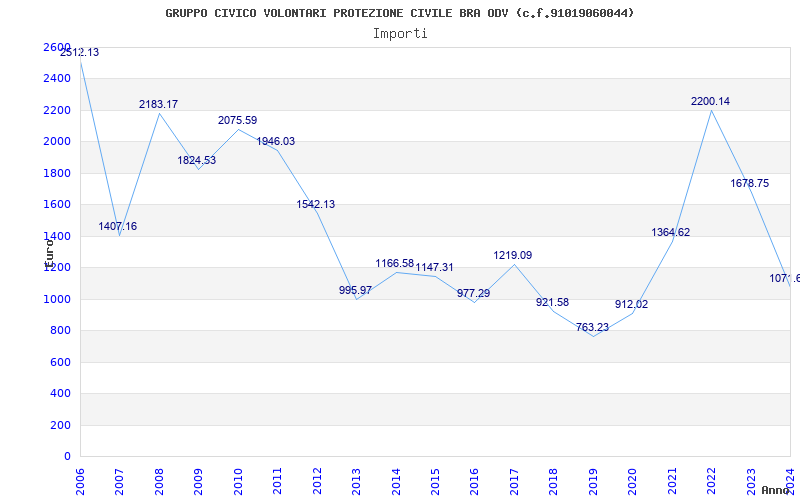Select data label 1946.03
The height and width of the screenshot is (500, 800).
(276, 142)
